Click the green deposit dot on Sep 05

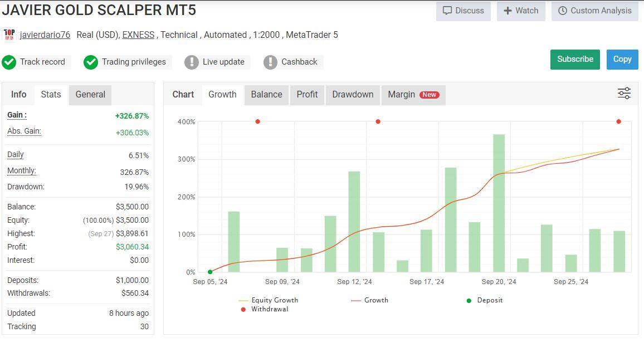210,272
